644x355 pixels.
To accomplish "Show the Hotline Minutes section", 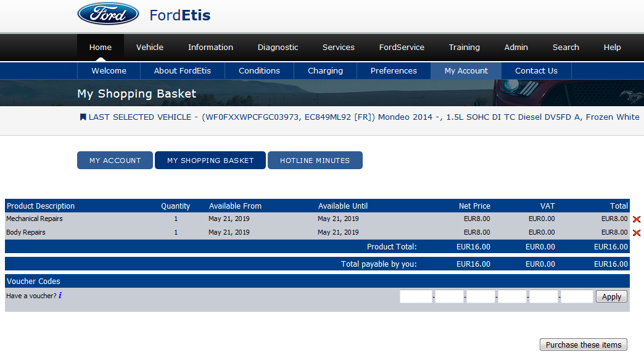I will 315,161.
